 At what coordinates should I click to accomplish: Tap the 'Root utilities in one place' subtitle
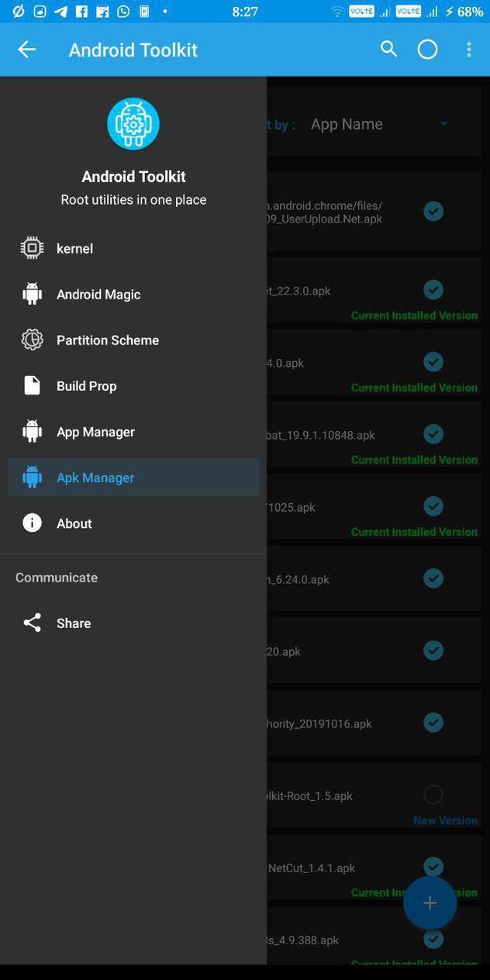click(x=133, y=199)
